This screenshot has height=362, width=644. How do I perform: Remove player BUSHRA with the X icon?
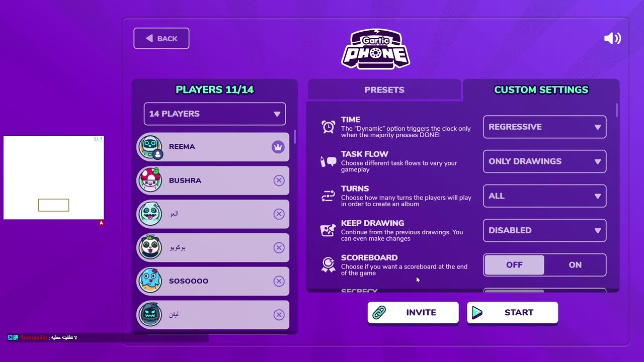pos(279,180)
